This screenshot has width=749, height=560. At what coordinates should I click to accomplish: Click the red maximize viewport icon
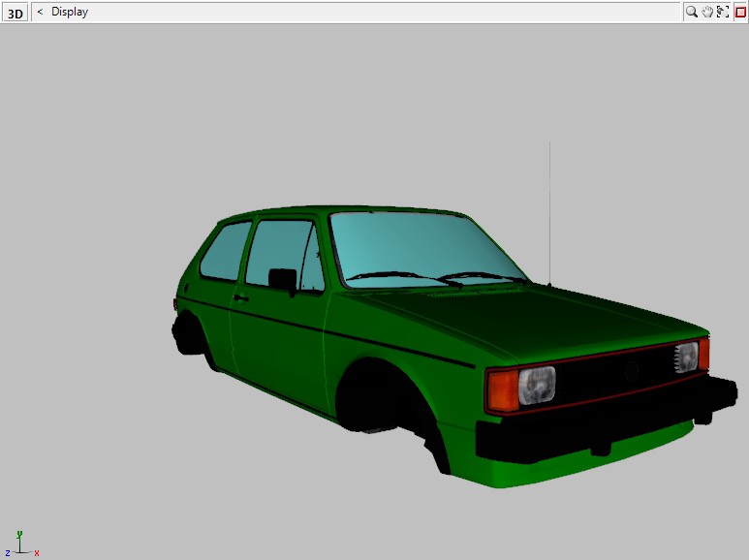(x=740, y=12)
